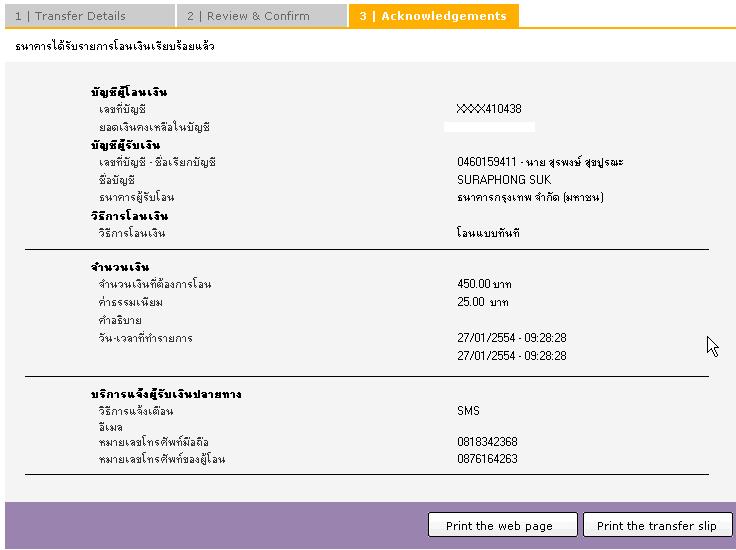This screenshot has height=550, width=736.
Task: Select the SMS notification method value
Action: 468,411
